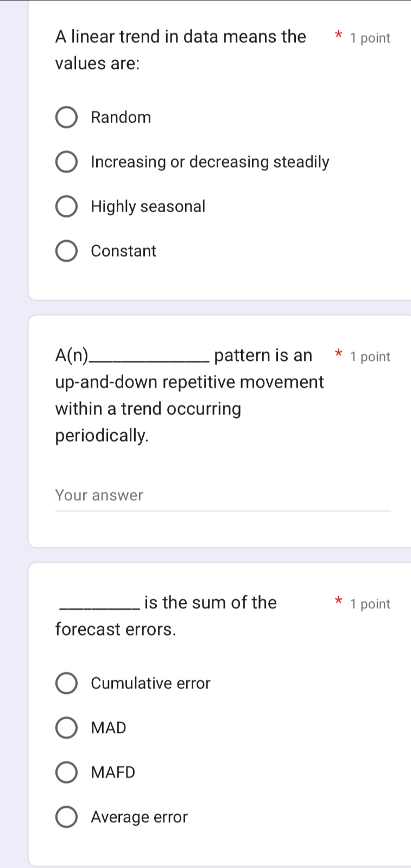Pick the 'MAFD' radio option
Image resolution: width=411 pixels, height=868 pixels.
67,772
